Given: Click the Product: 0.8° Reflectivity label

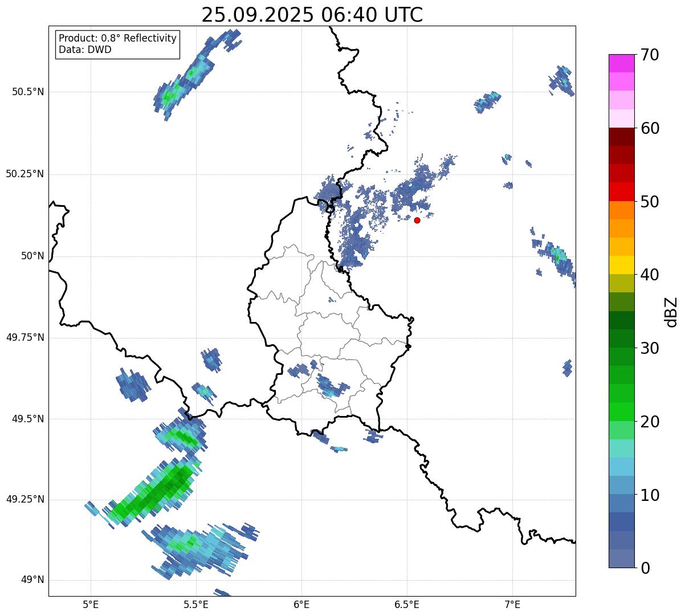Looking at the screenshot, I should point(118,38).
